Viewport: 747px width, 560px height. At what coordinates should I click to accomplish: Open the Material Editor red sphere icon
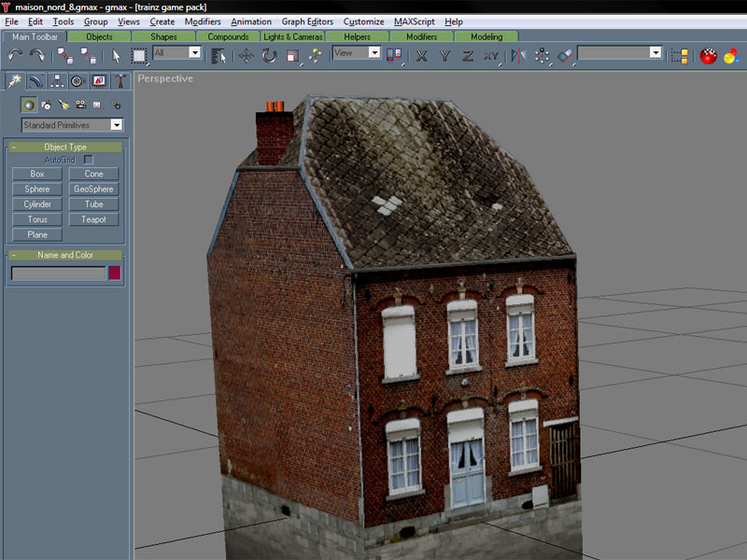pyautogui.click(x=708, y=56)
